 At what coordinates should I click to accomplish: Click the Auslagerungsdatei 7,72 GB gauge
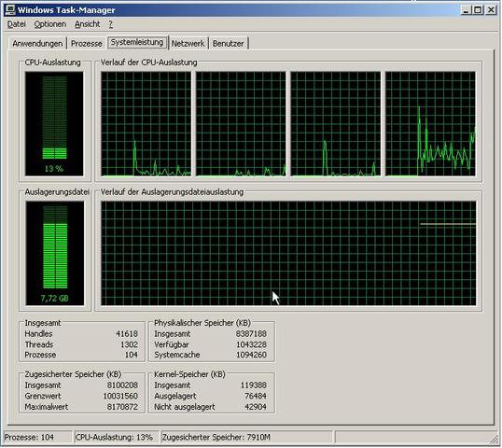coord(55,253)
